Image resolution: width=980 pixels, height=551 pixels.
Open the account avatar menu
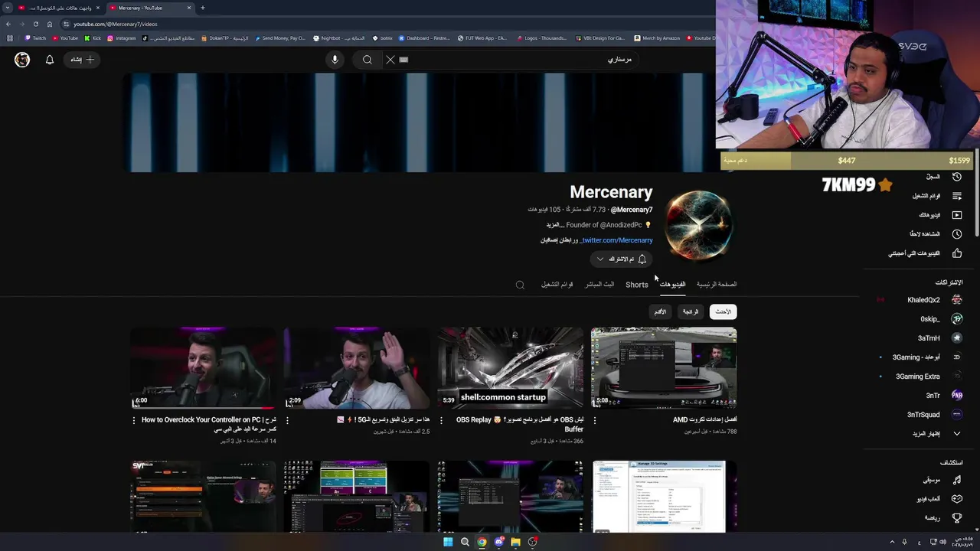[x=22, y=60]
